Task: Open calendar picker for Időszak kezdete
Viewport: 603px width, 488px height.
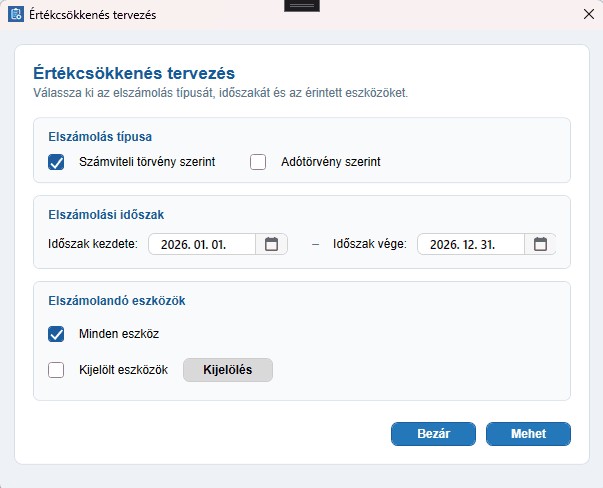Action: pyautogui.click(x=272, y=244)
